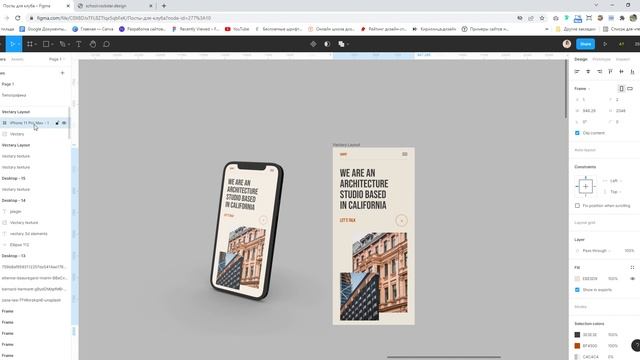This screenshot has height=360, width=640.
Task: Set frame to landscape orientation
Action: (x=630, y=89)
